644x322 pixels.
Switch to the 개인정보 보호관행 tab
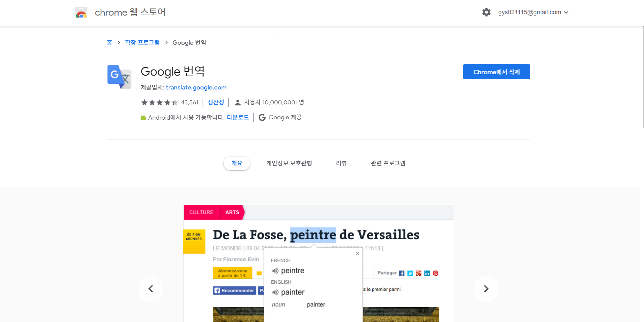tap(289, 163)
